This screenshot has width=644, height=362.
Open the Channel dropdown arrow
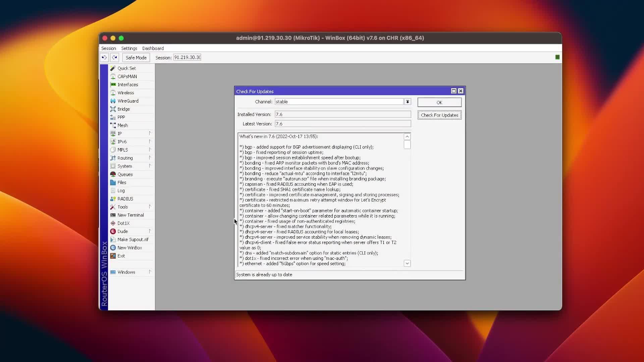pyautogui.click(x=407, y=102)
